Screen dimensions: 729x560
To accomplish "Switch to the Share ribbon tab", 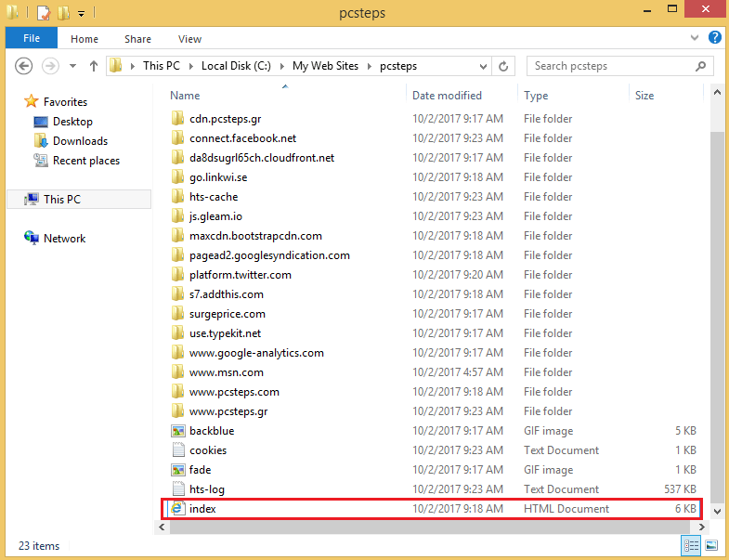I will (x=137, y=39).
